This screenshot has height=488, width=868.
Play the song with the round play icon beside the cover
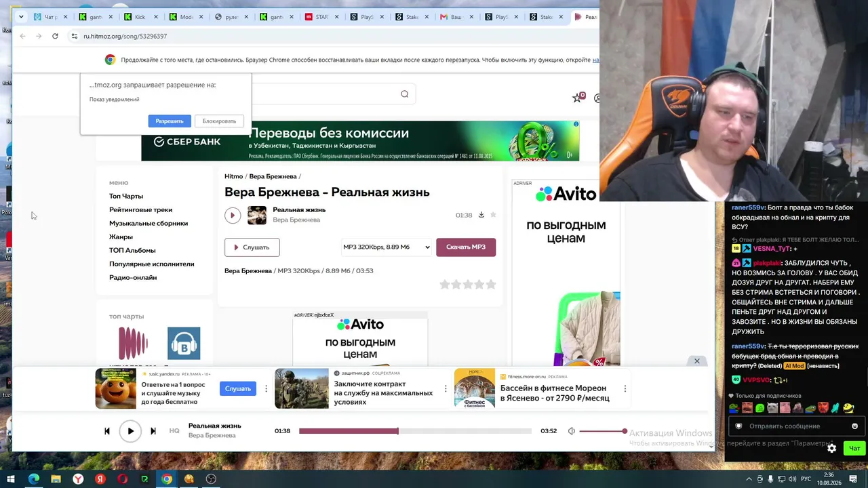click(x=233, y=215)
